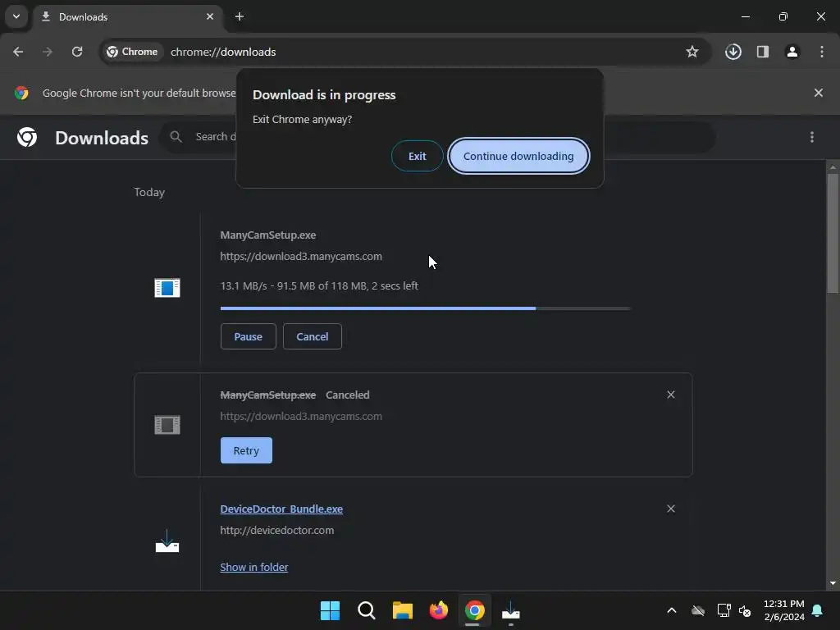
Task: Click the Chrome logo beside Downloads heading
Action: [27, 137]
